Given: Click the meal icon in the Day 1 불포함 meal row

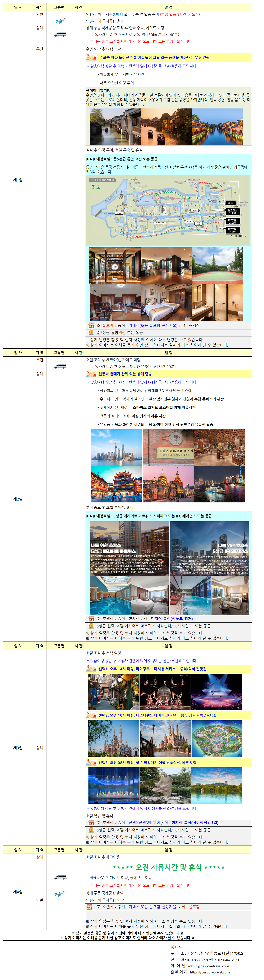Looking at the screenshot, I should tap(91, 326).
